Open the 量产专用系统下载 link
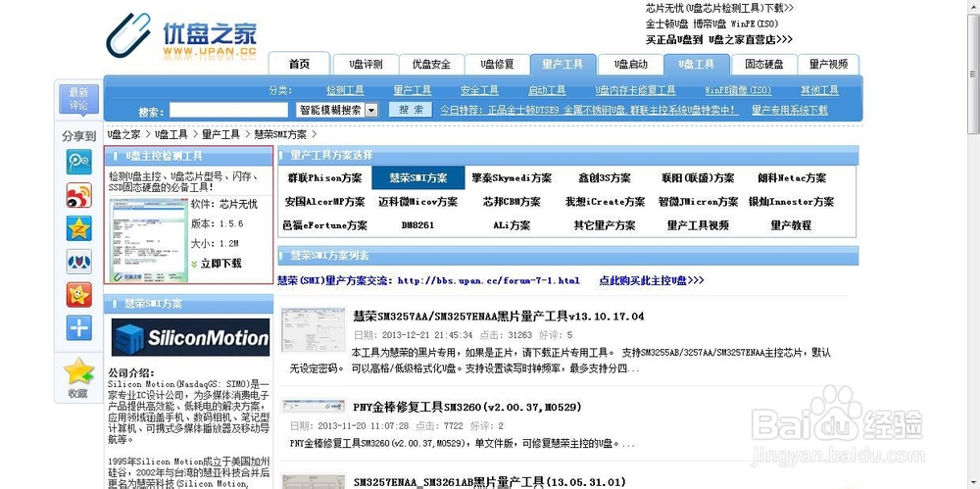The width and height of the screenshot is (980, 489). (789, 110)
